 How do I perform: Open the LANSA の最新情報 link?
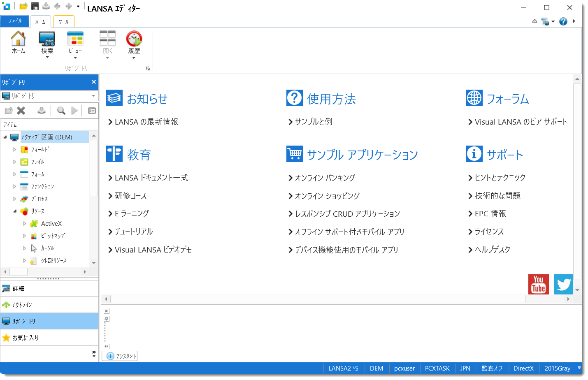click(x=146, y=122)
